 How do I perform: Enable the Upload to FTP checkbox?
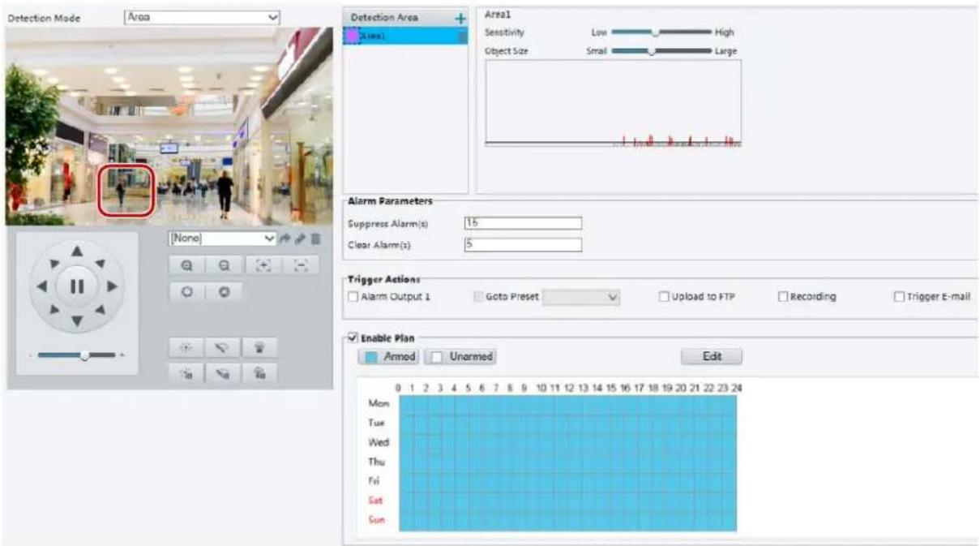tap(664, 297)
